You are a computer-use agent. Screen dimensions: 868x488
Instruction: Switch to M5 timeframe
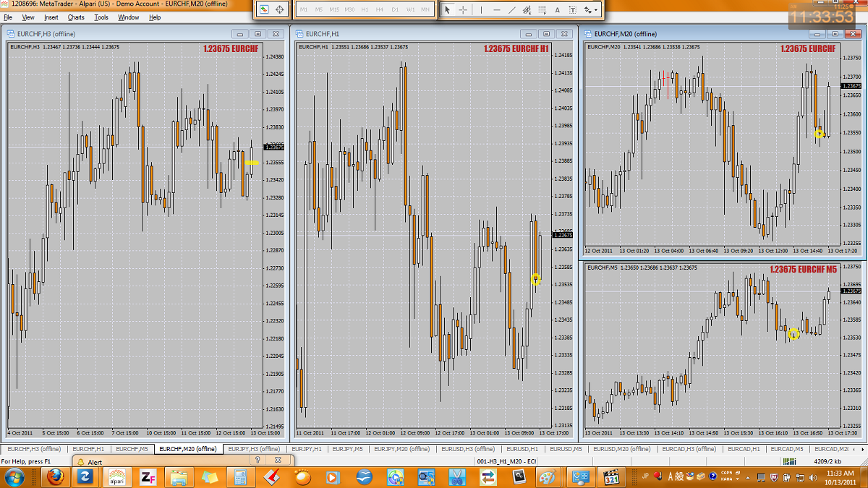[x=318, y=9]
